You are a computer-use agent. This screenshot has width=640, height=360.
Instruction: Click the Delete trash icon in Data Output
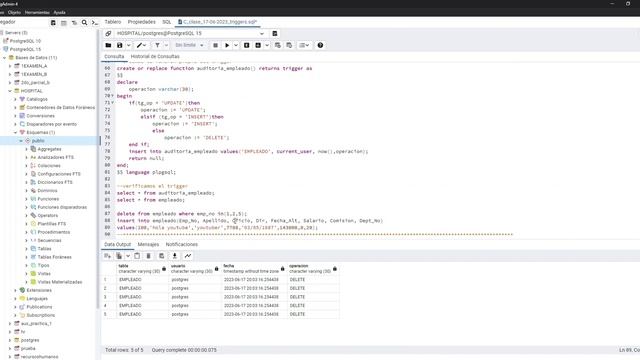(149, 256)
